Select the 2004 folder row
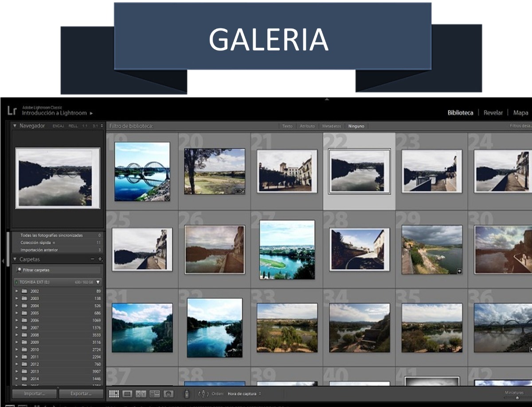The height and width of the screenshot is (407, 532). point(58,306)
